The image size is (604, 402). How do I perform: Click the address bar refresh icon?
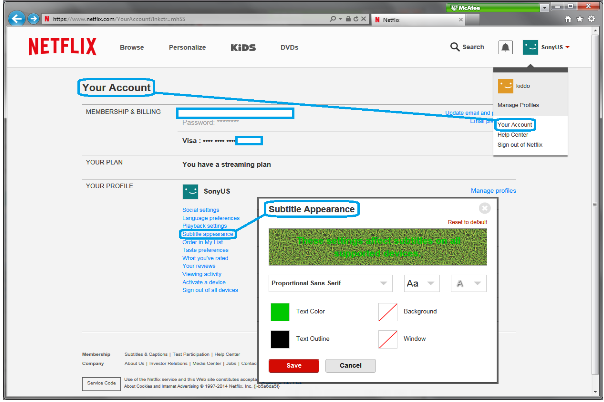[356, 18]
